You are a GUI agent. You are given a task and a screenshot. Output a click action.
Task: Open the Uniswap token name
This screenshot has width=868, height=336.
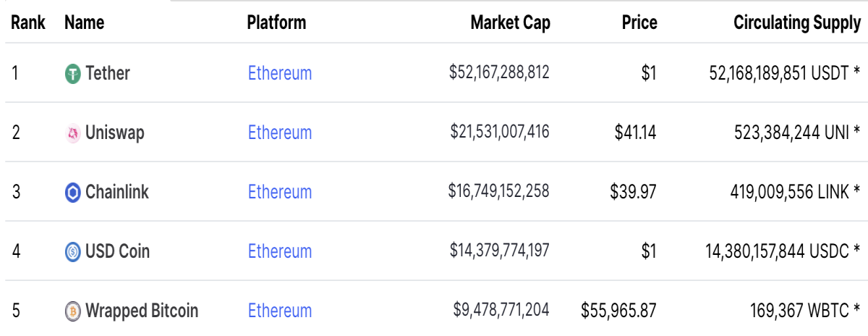[x=115, y=133]
